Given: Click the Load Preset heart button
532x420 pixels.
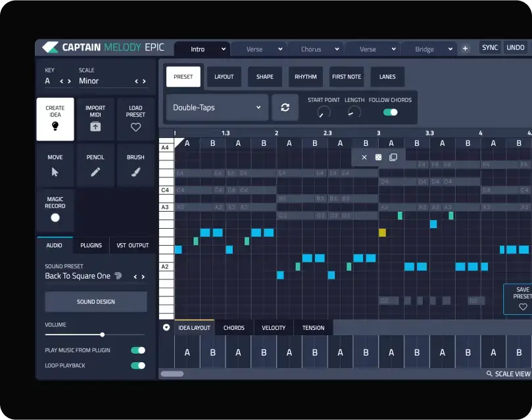Looking at the screenshot, I should [135, 119].
